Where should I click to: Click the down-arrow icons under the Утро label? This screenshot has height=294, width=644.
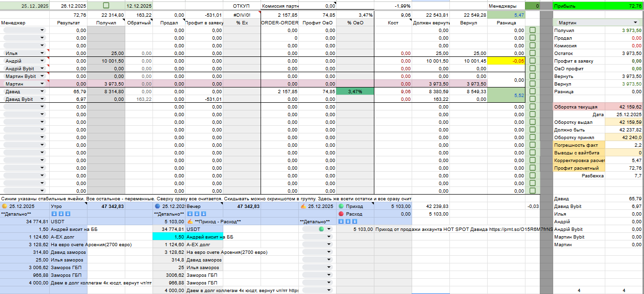coord(61,214)
